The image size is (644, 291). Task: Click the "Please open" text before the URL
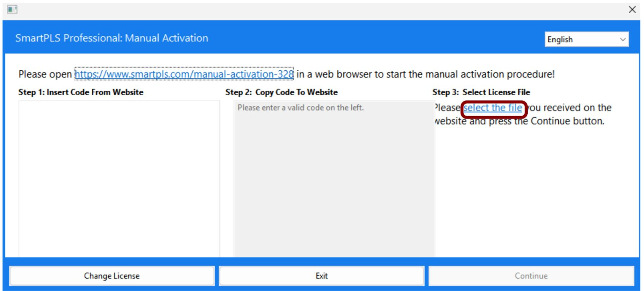point(45,74)
